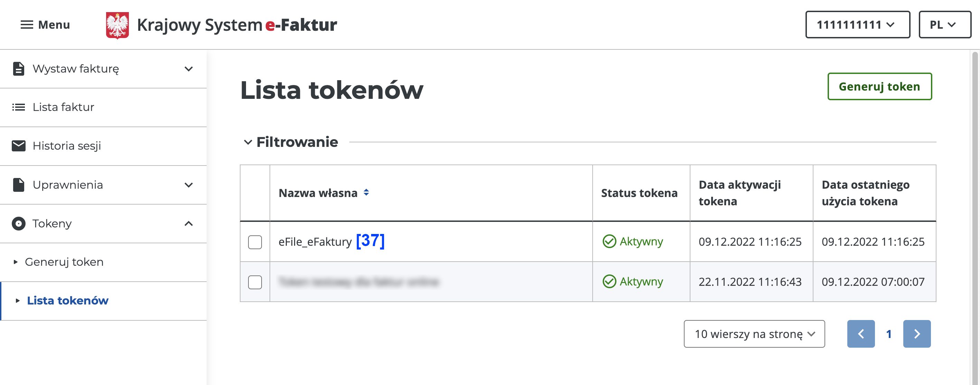This screenshot has width=980, height=385.
Task: Open the hamburger Menu icon
Action: click(x=27, y=25)
